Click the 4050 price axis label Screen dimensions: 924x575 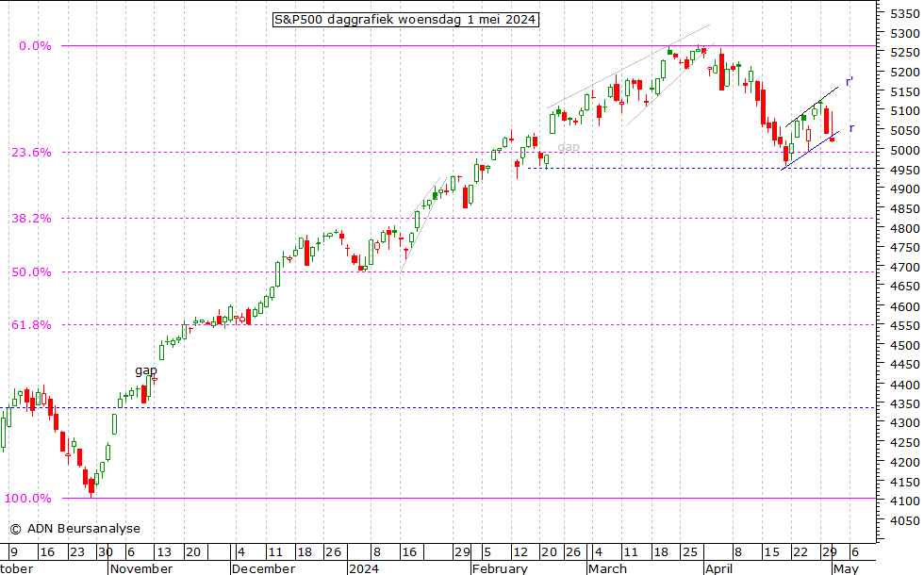tap(904, 520)
